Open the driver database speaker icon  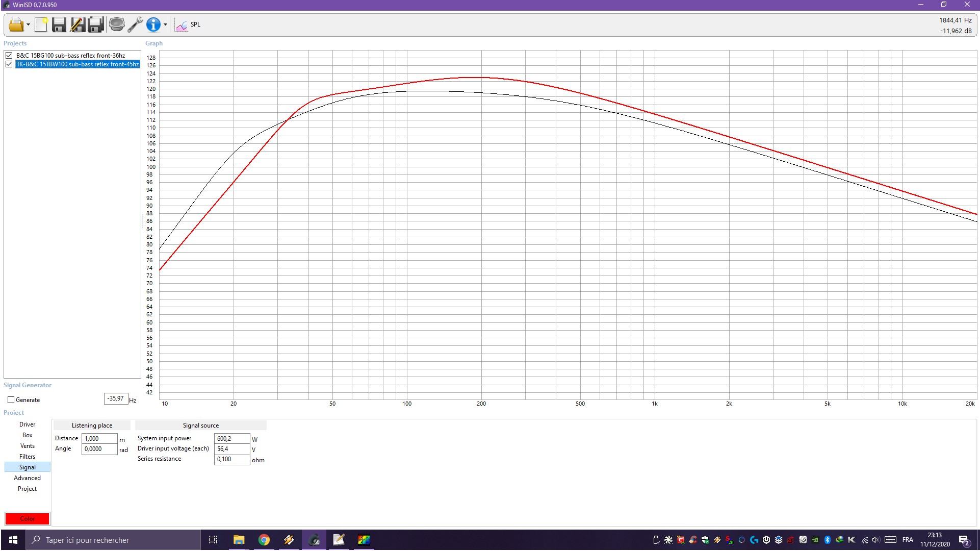click(x=117, y=24)
